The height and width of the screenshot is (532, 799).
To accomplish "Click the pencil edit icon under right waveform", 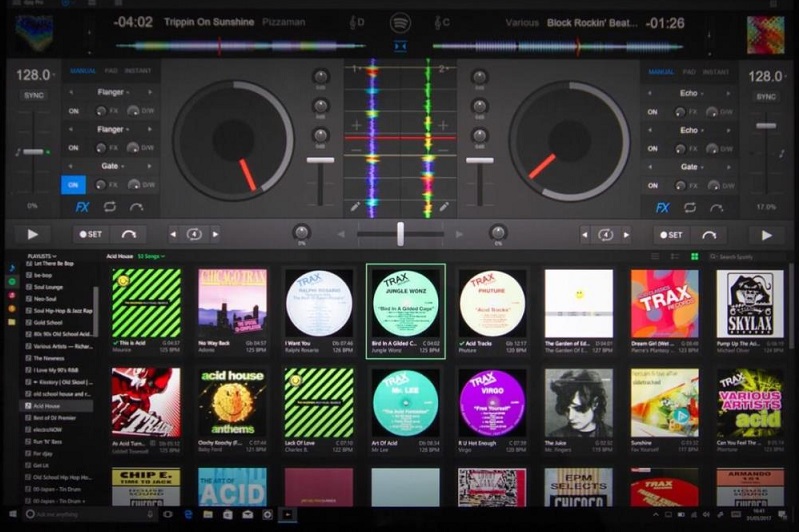I will (444, 206).
